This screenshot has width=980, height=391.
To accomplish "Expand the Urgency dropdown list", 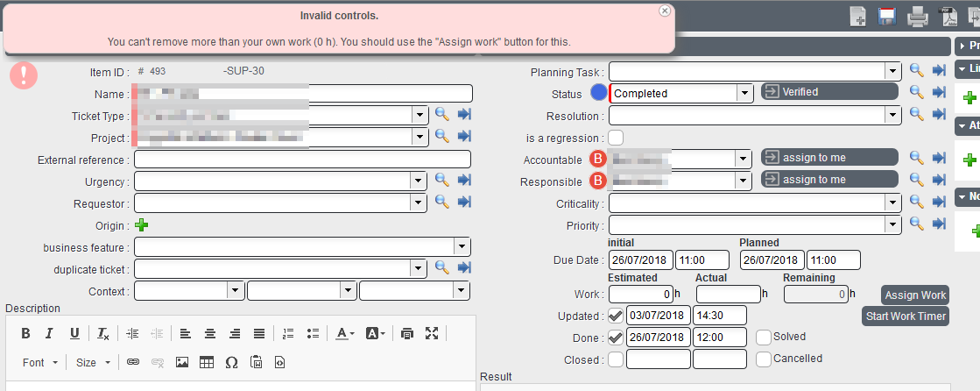I will (419, 181).
